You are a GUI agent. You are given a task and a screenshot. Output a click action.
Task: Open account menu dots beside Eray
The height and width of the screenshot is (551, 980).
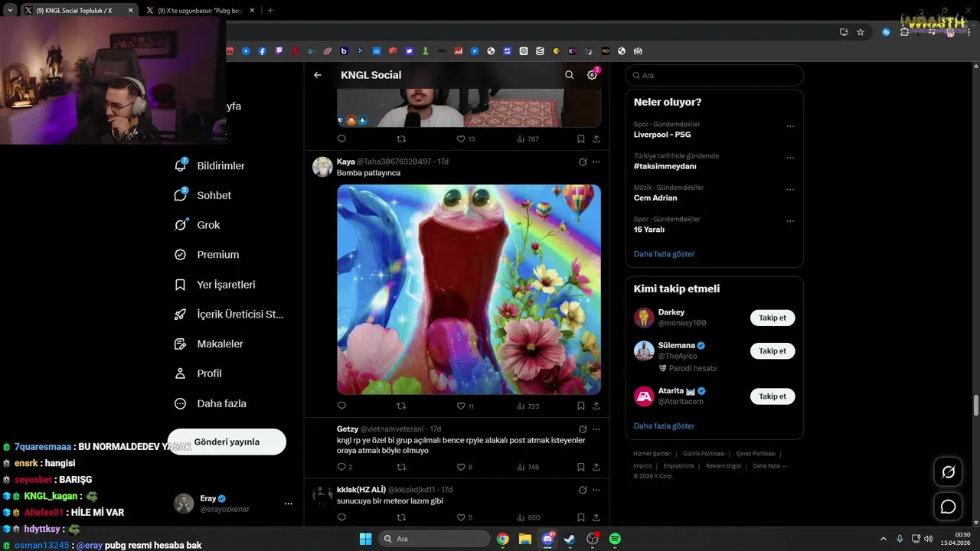(x=289, y=504)
